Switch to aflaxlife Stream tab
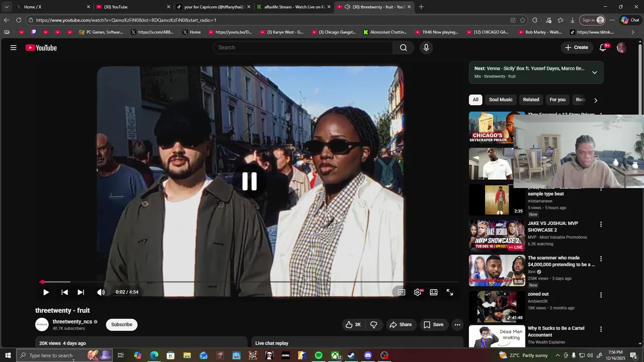This screenshot has width=644, height=362. [x=294, y=7]
